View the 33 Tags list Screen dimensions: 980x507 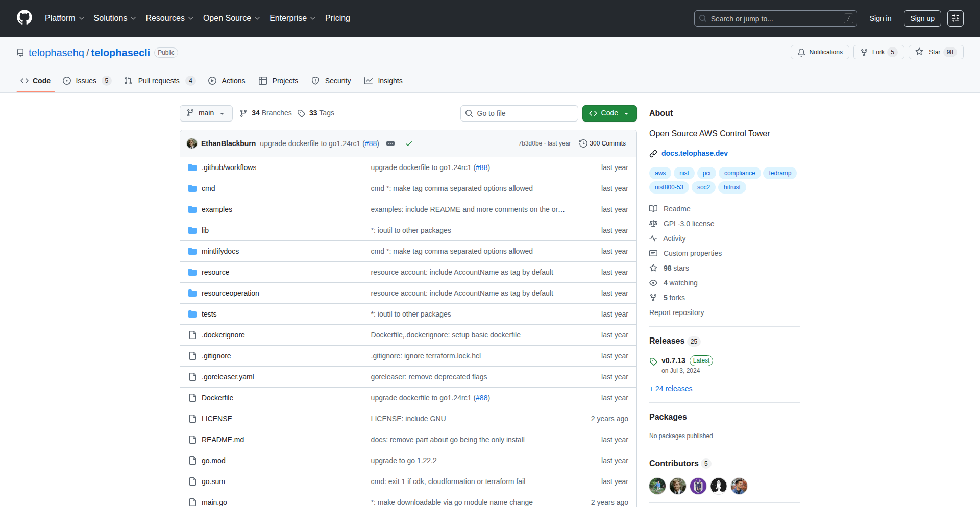pyautogui.click(x=316, y=113)
